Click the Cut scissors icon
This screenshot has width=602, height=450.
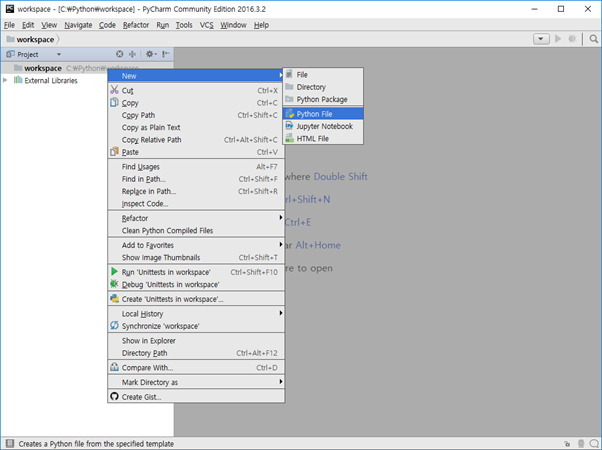coord(114,90)
